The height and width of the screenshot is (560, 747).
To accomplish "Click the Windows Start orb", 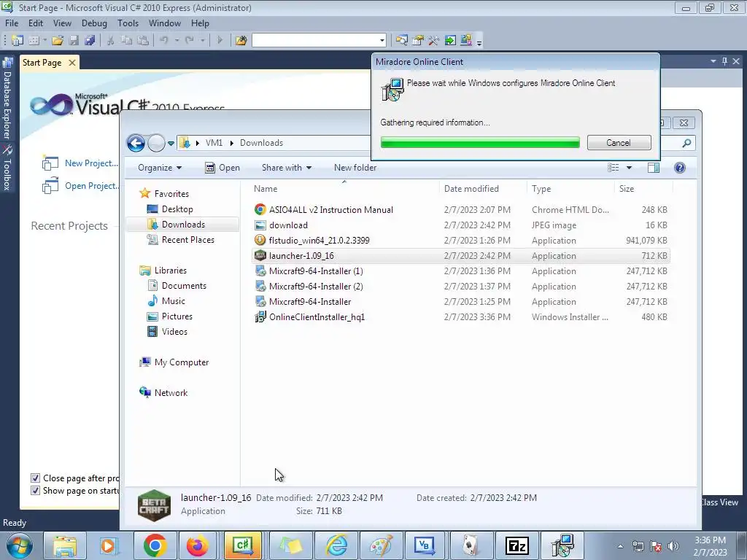I will [x=20, y=545].
